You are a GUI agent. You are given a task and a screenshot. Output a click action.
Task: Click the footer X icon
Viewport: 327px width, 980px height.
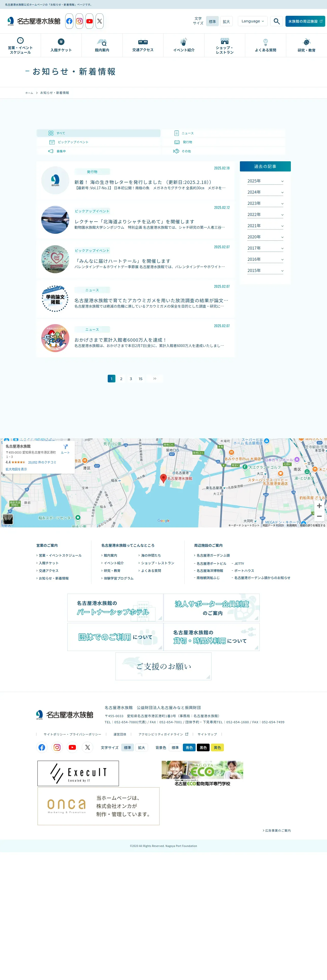(x=88, y=747)
